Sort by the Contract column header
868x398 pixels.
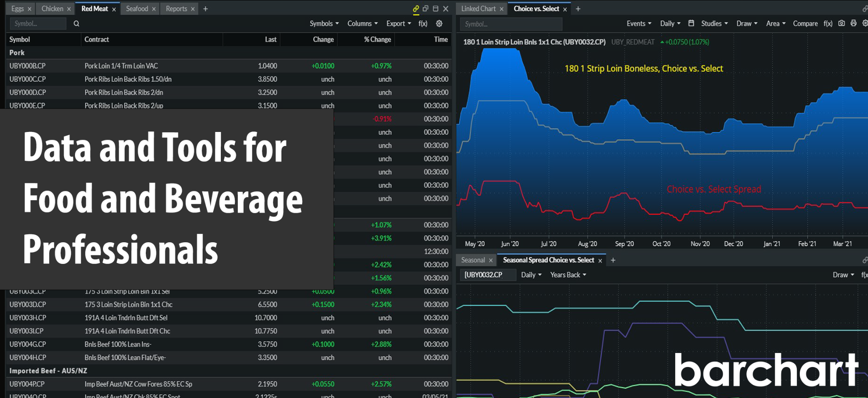97,39
